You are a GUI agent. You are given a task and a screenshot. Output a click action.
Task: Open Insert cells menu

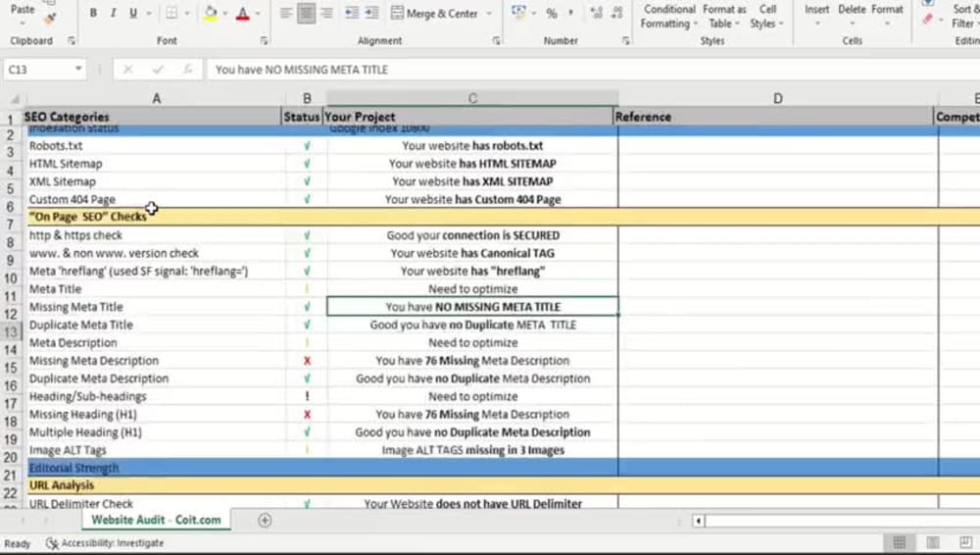[817, 15]
